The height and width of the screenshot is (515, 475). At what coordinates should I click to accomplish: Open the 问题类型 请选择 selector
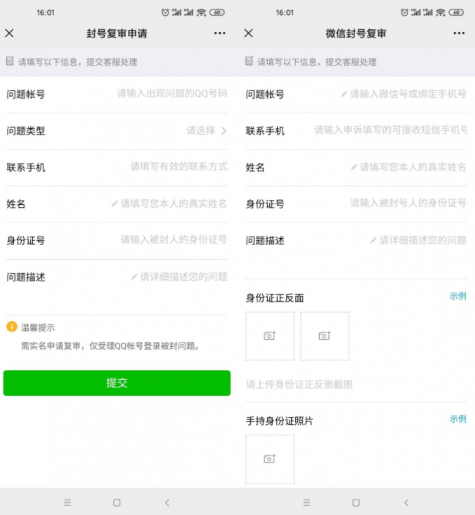[206, 130]
